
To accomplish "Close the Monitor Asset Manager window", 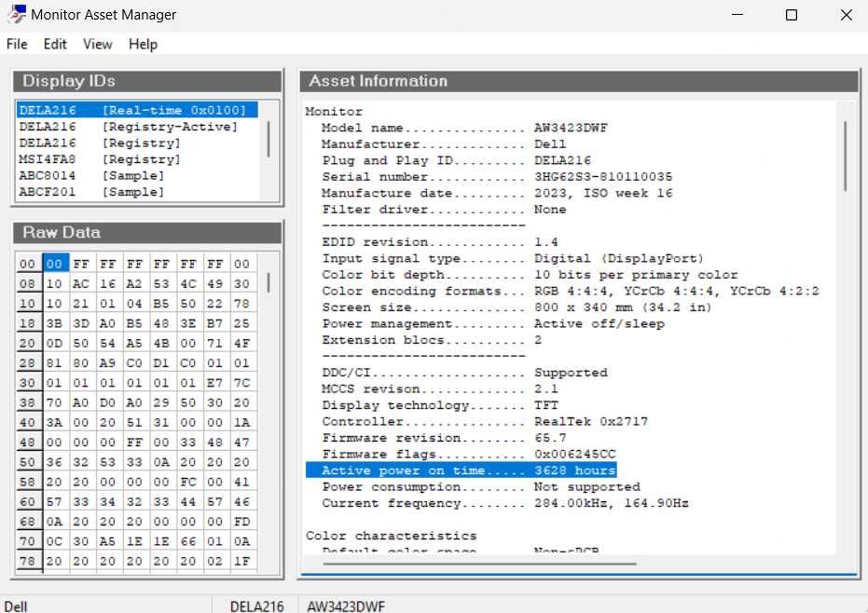I will (847, 15).
